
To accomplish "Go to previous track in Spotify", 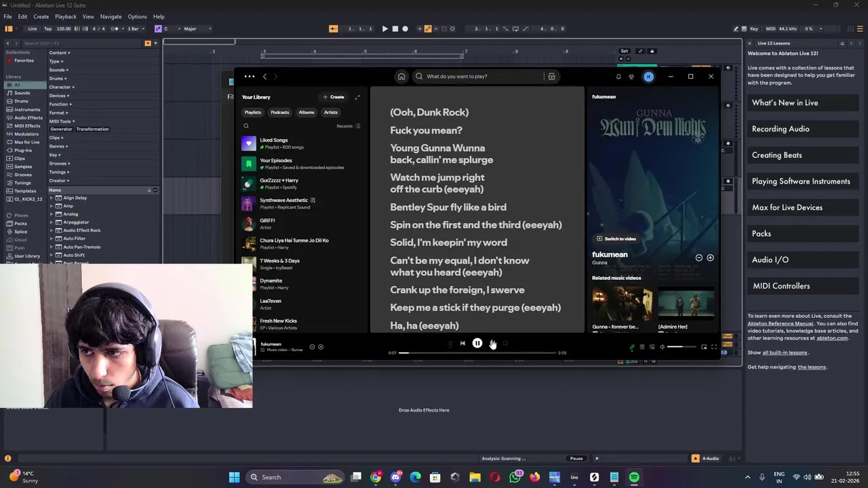I will pyautogui.click(x=462, y=344).
